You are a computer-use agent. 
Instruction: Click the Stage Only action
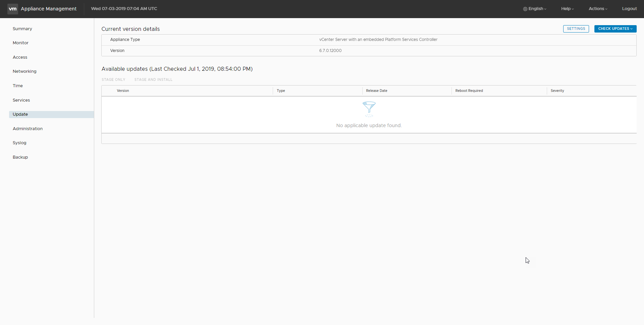pyautogui.click(x=113, y=80)
